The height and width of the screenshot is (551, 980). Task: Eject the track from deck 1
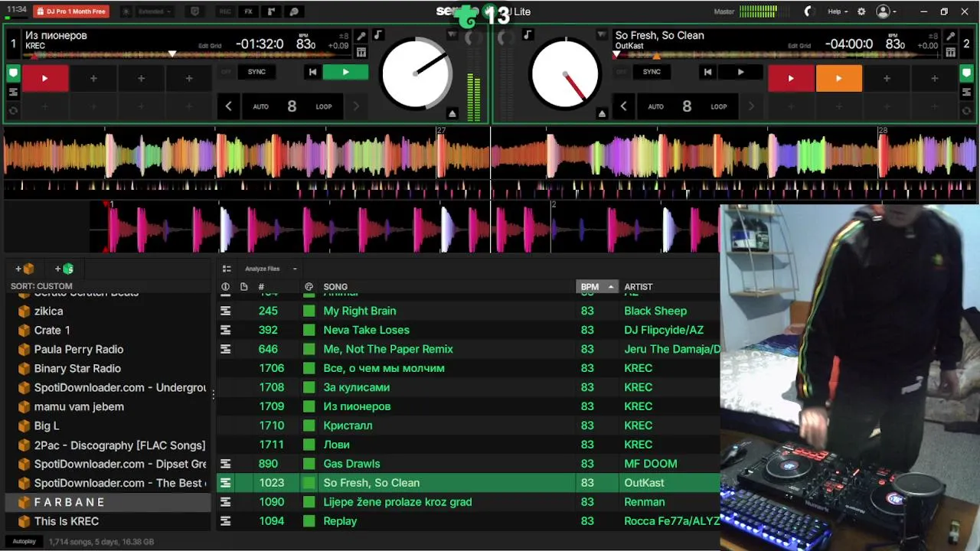[x=452, y=113]
